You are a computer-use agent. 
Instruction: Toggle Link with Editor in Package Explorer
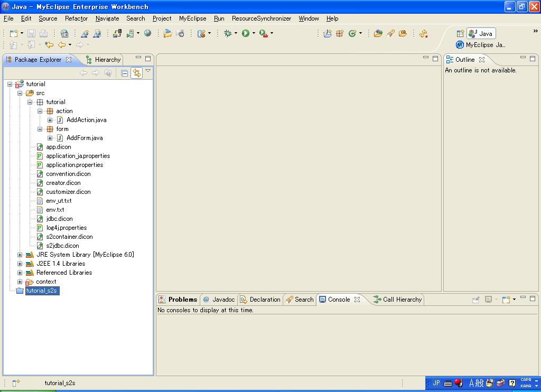click(137, 73)
